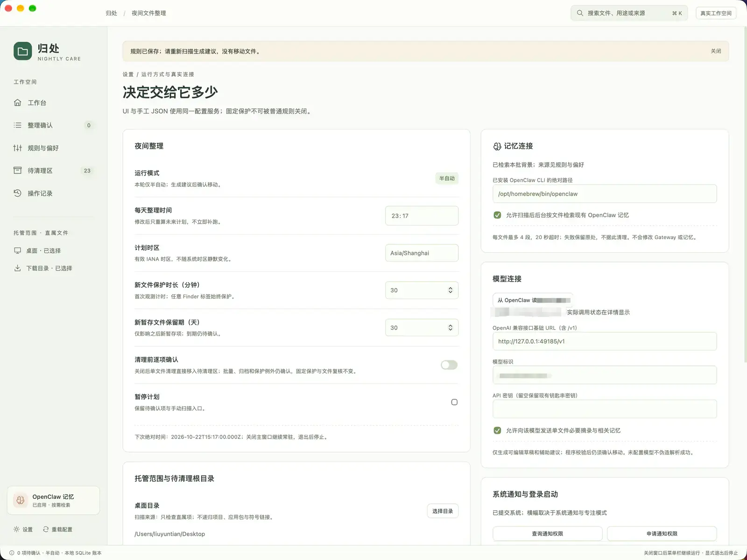The width and height of the screenshot is (747, 560).
Task: Click 申请通知权限 button
Action: pyautogui.click(x=662, y=533)
